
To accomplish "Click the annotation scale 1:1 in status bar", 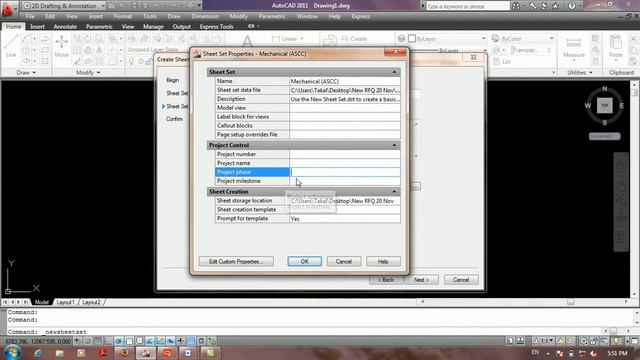I will pos(544,341).
